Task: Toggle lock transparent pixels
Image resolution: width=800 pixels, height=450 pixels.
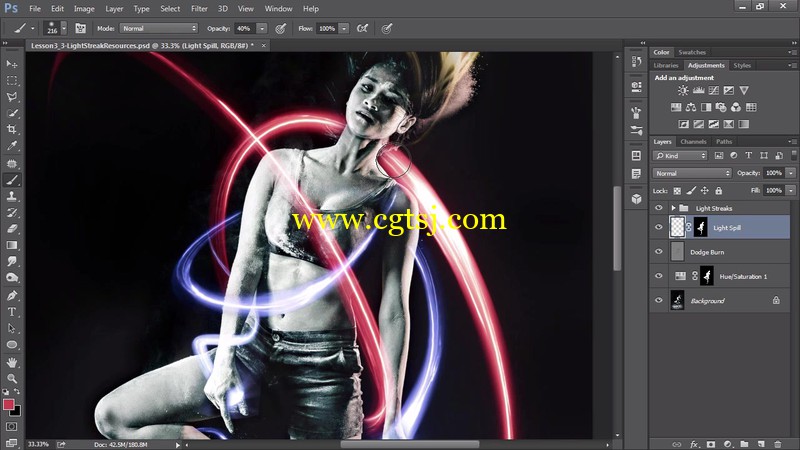Action: click(677, 191)
